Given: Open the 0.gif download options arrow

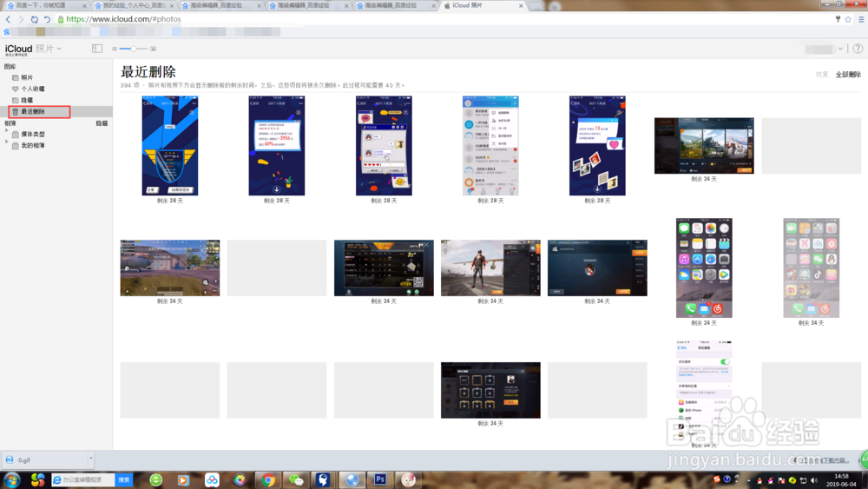Looking at the screenshot, I should point(91,459).
